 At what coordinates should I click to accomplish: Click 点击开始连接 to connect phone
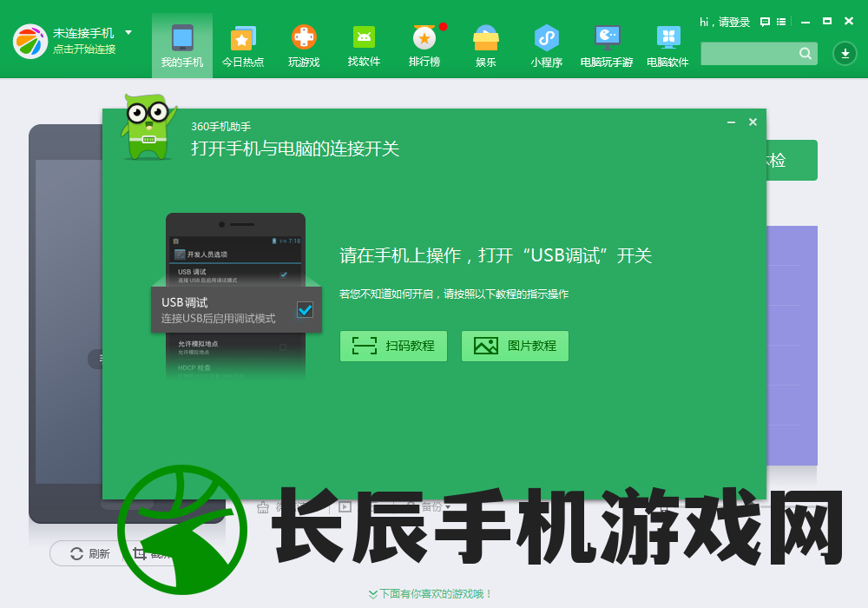84,50
